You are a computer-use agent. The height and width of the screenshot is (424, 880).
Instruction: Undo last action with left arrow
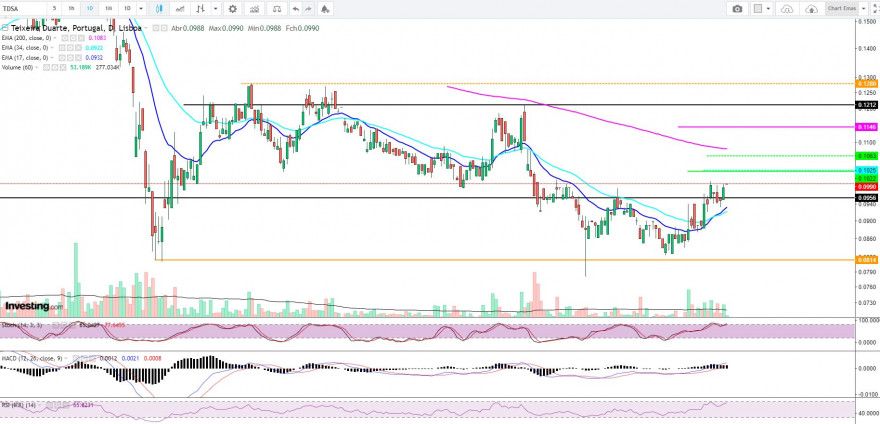tap(295, 9)
